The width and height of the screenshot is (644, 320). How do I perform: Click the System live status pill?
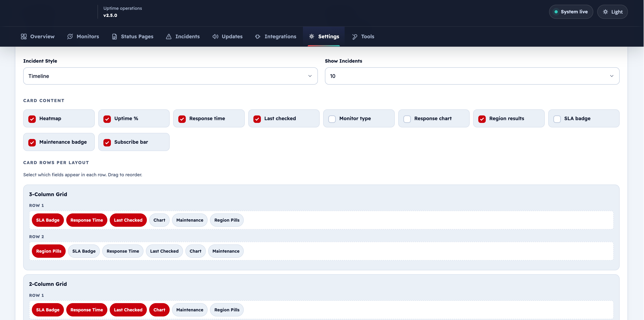click(571, 12)
